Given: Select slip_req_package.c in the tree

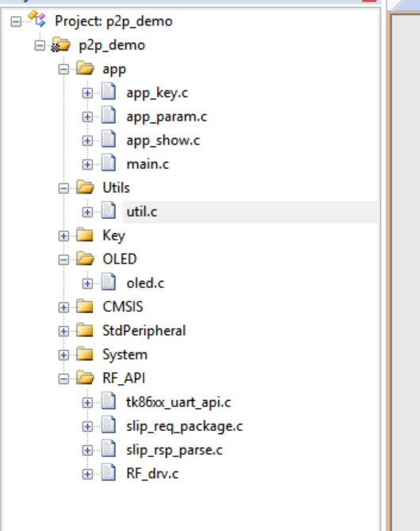Looking at the screenshot, I should click(185, 427).
